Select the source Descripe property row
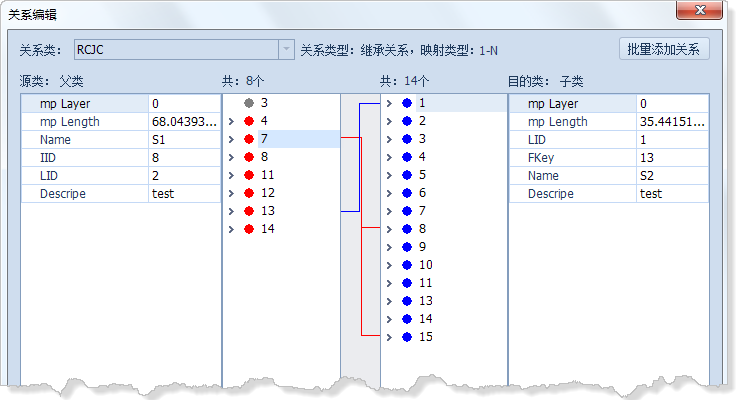 click(x=85, y=194)
